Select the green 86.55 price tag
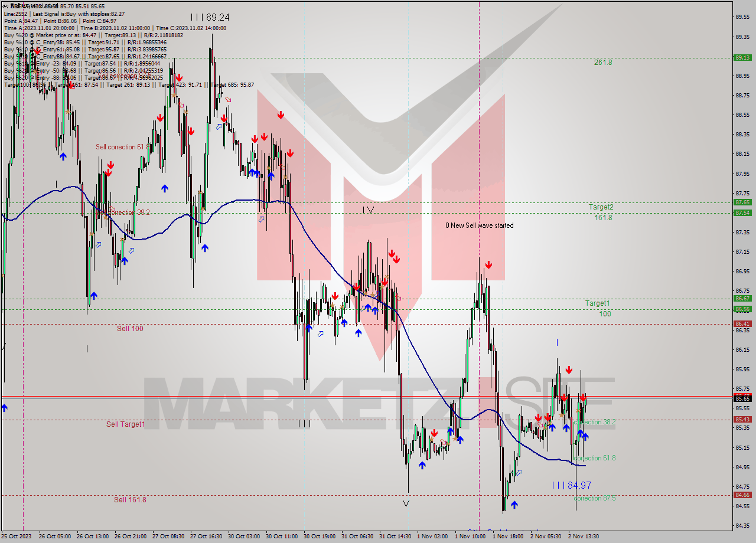This screenshot has width=756, height=543. point(742,309)
